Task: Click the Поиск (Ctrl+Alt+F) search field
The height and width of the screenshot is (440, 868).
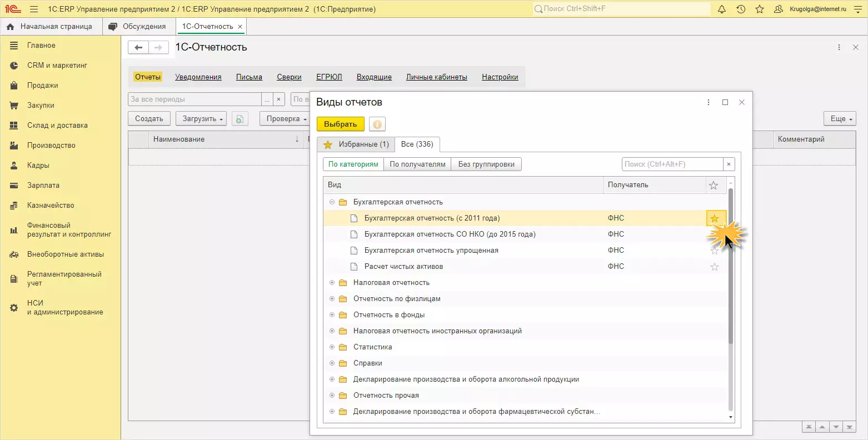Action: pyautogui.click(x=672, y=164)
